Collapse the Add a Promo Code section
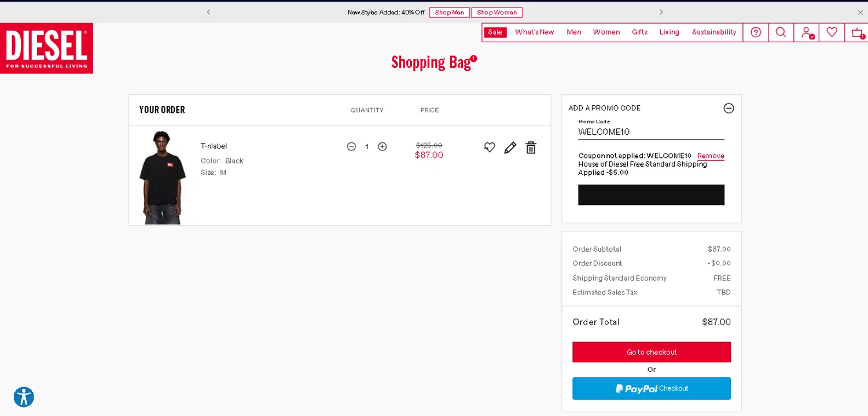 [729, 108]
